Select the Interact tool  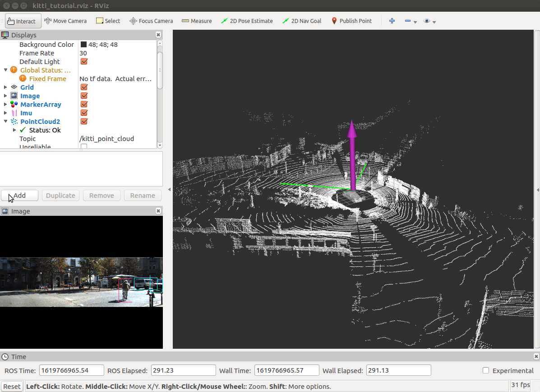(x=23, y=21)
